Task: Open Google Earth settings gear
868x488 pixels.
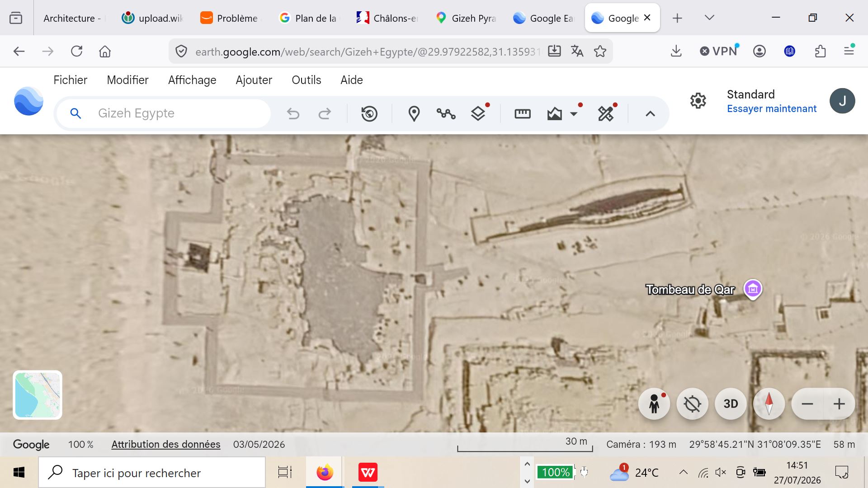Action: pyautogui.click(x=698, y=100)
